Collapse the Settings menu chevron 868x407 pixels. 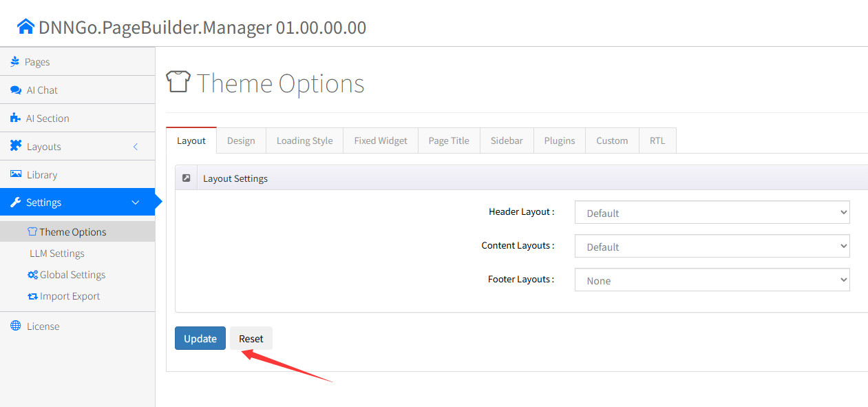[136, 202]
